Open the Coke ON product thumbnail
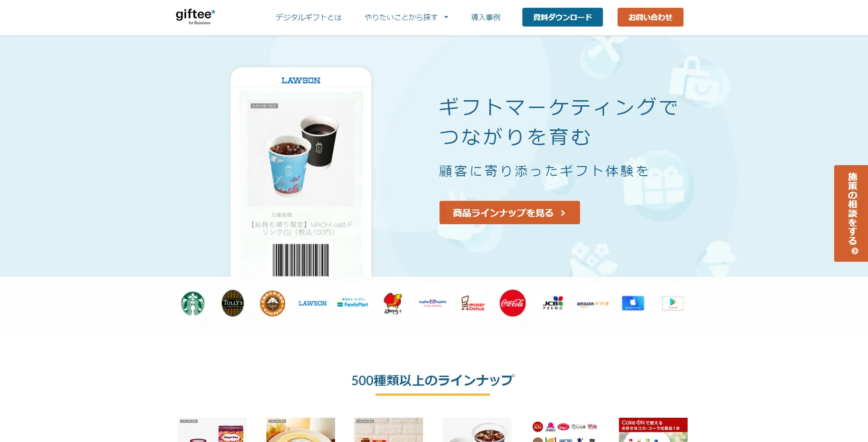 (653, 430)
